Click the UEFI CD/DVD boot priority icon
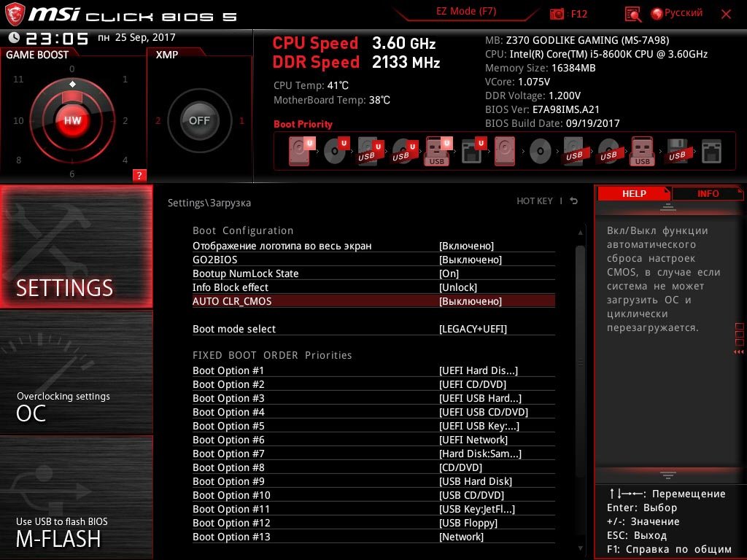This screenshot has width=747, height=560. pos(336,152)
